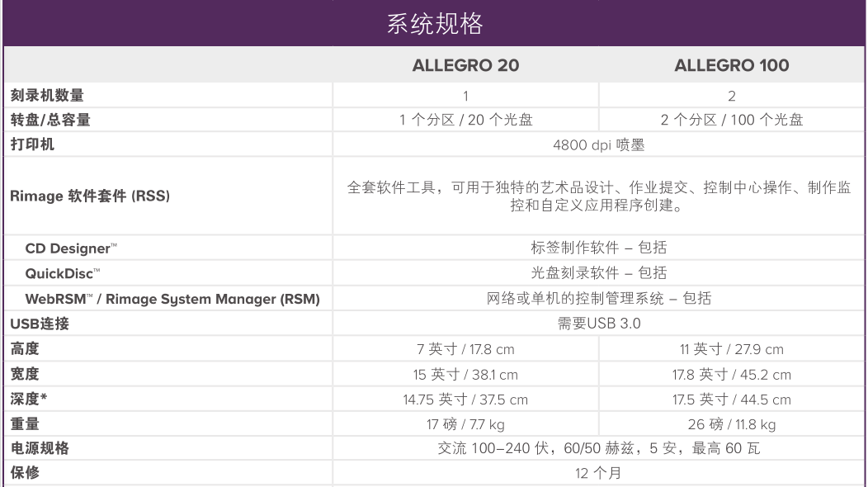This screenshot has width=868, height=487.
Task: Click the 网络或单机的控制管理系统 – 包括 cell
Action: (x=598, y=299)
